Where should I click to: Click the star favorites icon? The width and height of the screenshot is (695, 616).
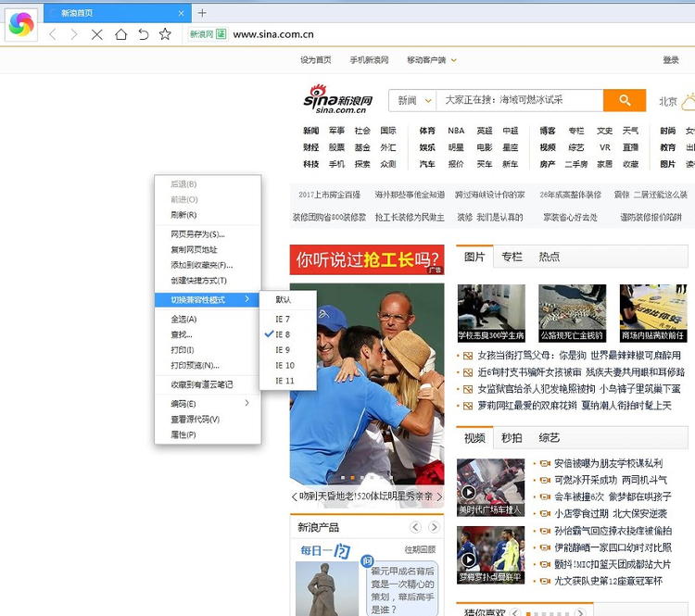click(165, 34)
